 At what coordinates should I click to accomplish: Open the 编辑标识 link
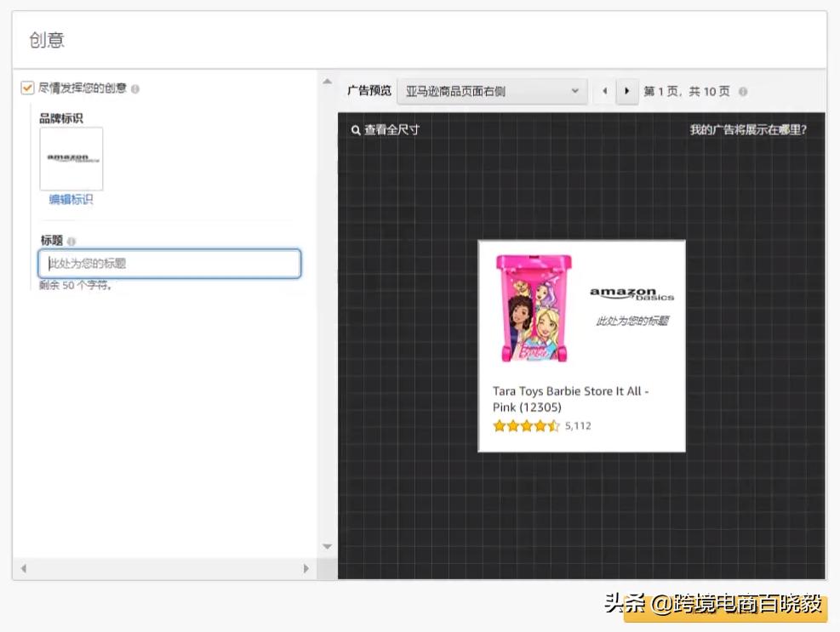(71, 200)
